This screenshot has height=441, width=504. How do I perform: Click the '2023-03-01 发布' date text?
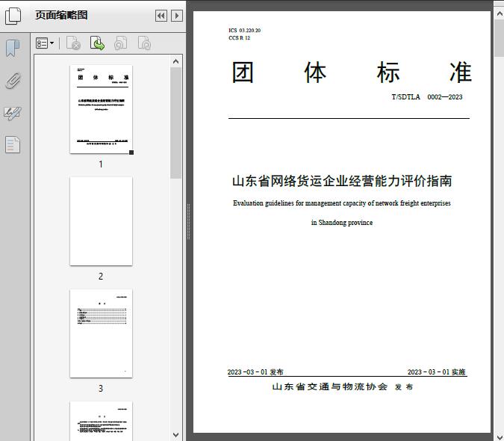tap(255, 371)
